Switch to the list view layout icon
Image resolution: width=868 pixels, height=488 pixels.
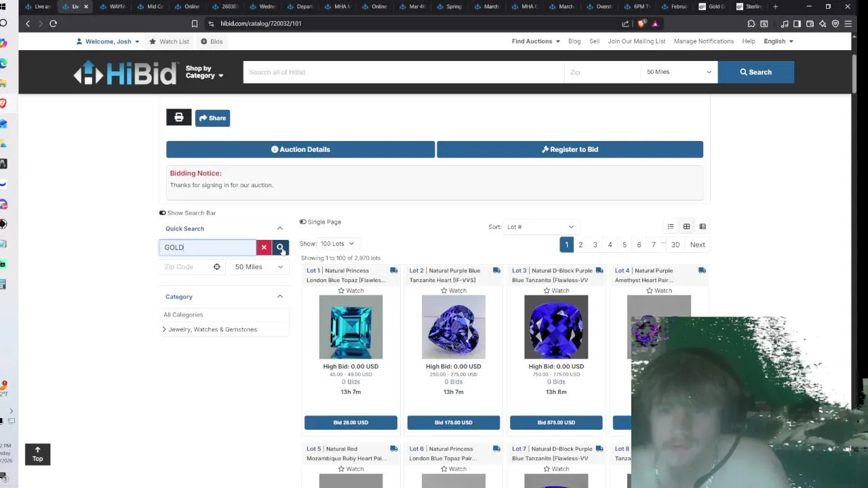(x=671, y=226)
